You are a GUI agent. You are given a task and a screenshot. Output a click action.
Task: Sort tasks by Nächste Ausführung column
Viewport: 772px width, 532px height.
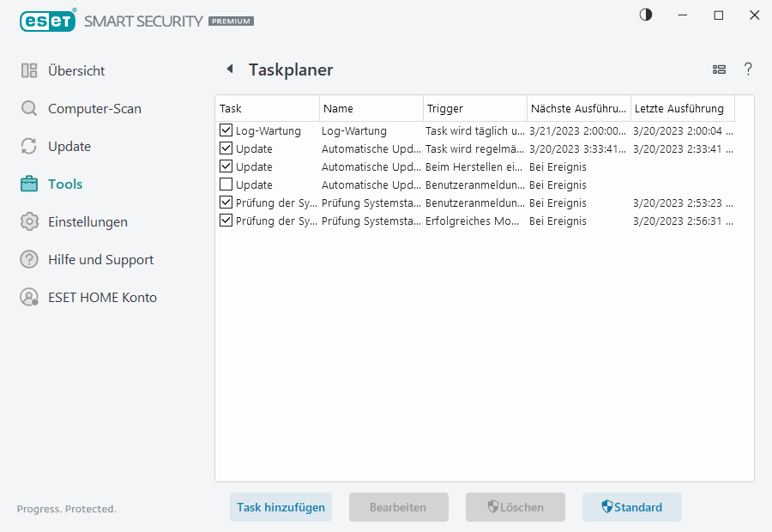coord(579,108)
